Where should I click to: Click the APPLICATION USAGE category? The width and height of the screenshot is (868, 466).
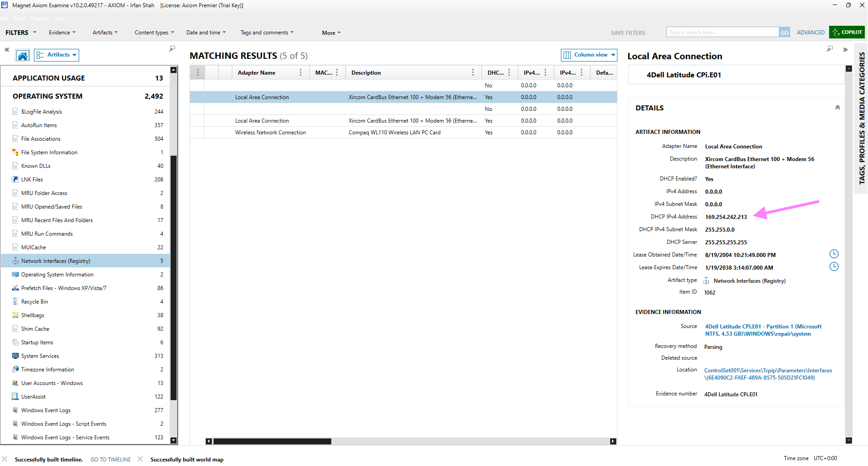tap(85, 78)
